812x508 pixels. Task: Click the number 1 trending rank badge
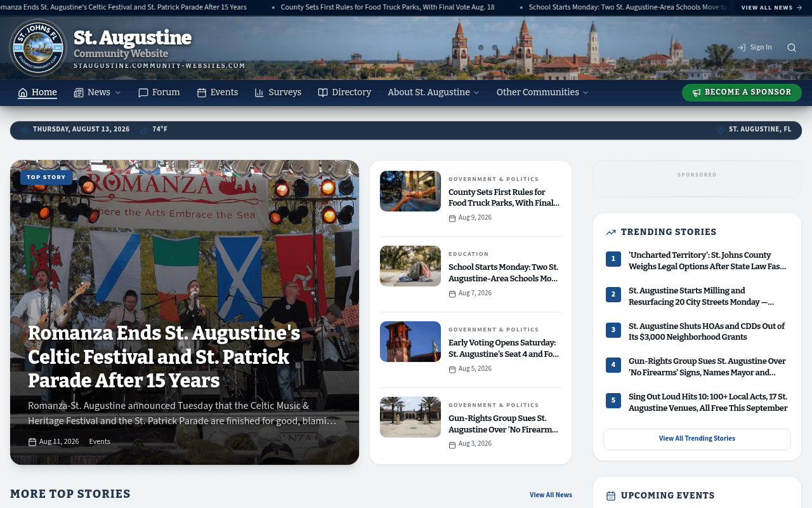613,259
